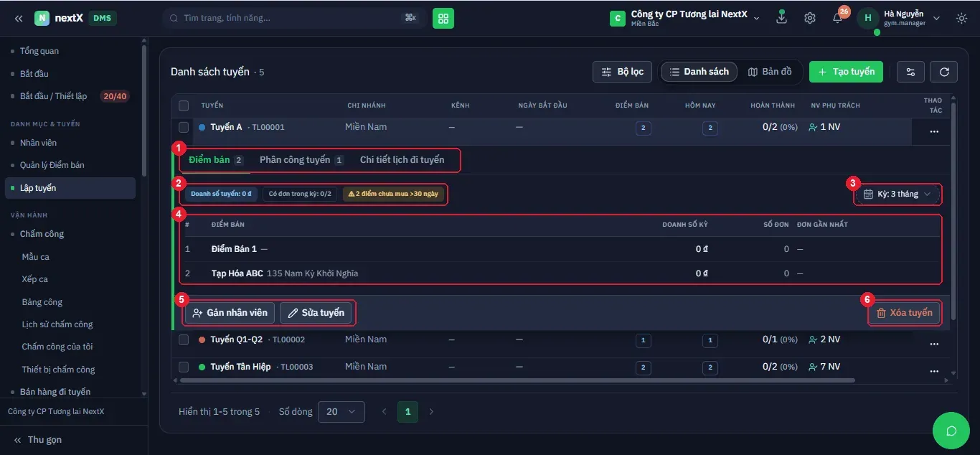Open the green chat bubble button
Image resolution: width=980 pixels, height=455 pixels.
coord(951,431)
